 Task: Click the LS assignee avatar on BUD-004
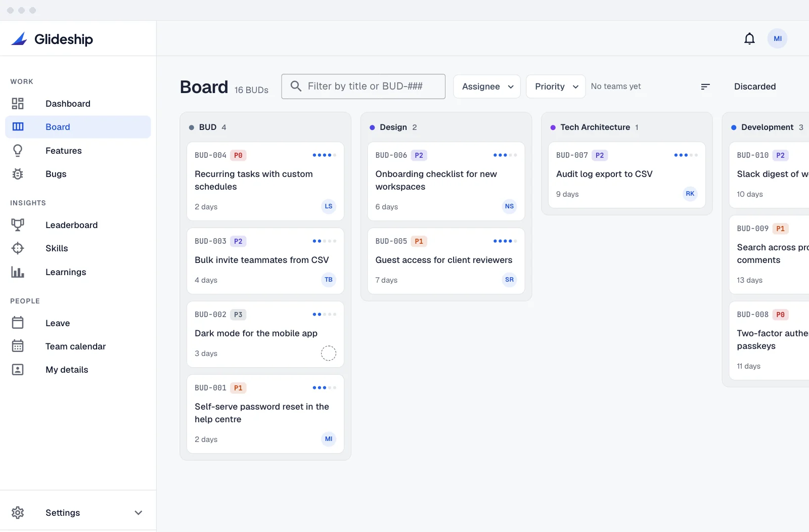329,206
